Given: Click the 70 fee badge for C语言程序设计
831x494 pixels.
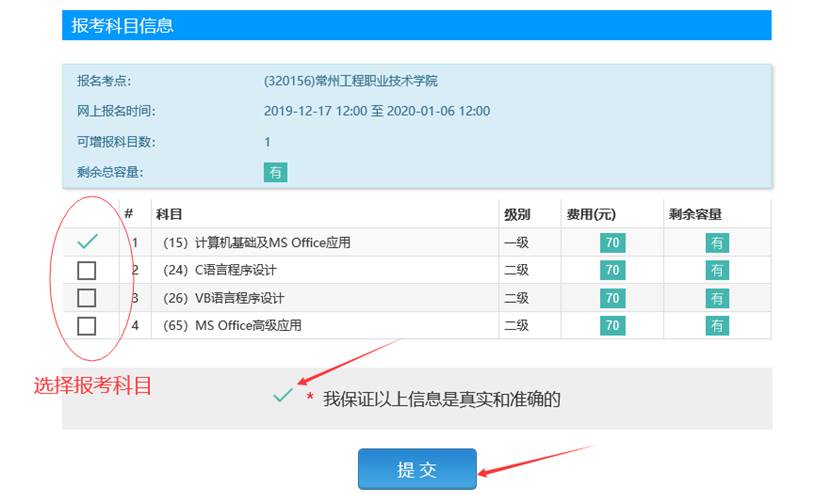Looking at the screenshot, I should point(613,270).
